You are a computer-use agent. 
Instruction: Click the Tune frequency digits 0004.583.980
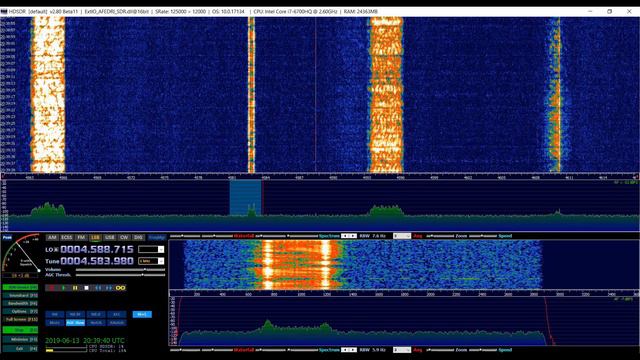coord(97,261)
